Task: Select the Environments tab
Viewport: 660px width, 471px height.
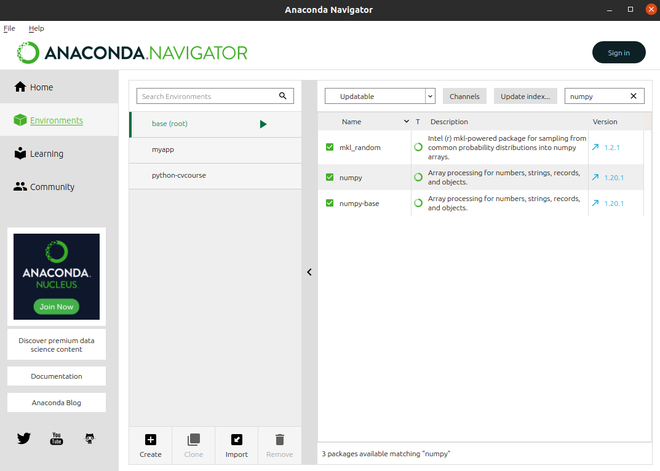Action: (59, 120)
